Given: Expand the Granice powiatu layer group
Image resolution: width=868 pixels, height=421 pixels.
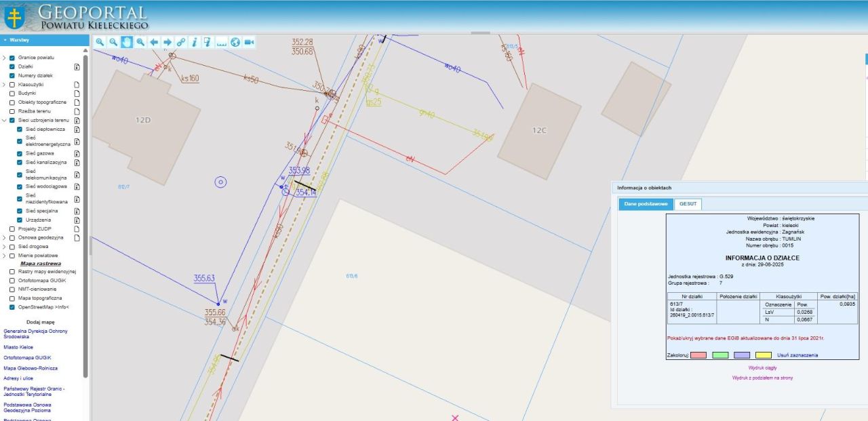Looking at the screenshot, I should [x=4, y=58].
